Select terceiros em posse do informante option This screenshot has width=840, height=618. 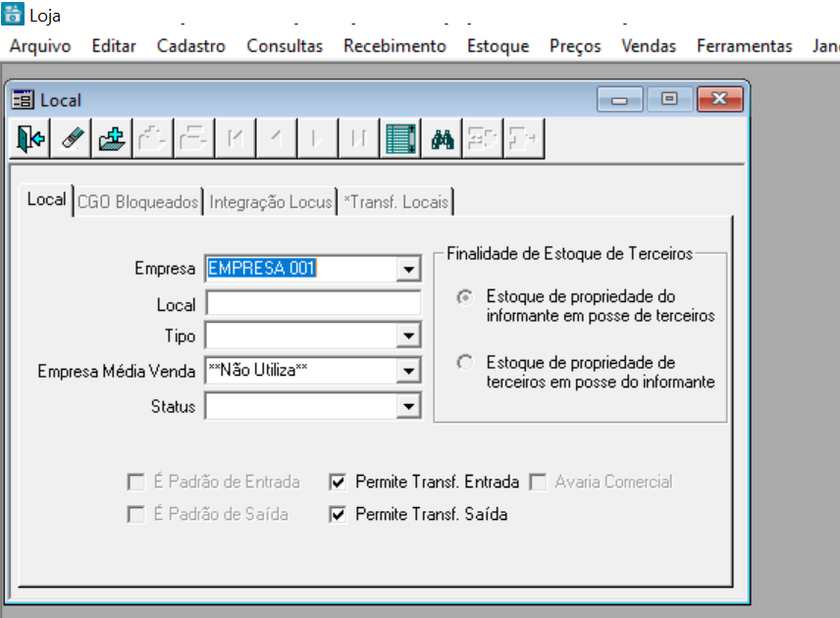(x=464, y=363)
